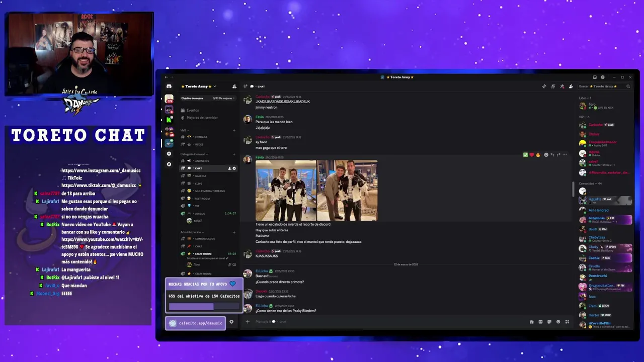Add fire reaction on Favio's photo message
The height and width of the screenshot is (362, 644).
click(x=538, y=155)
